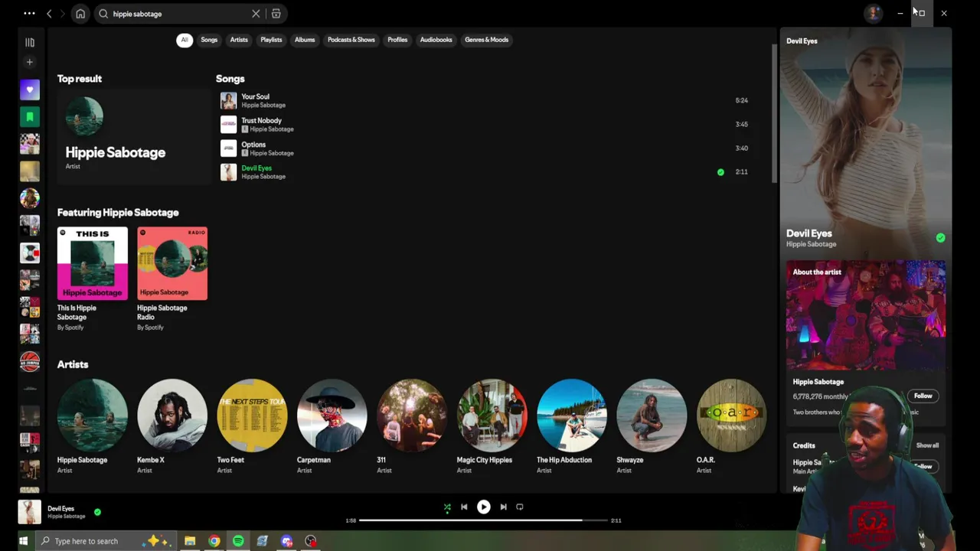The image size is (980, 551).
Task: Open the About the artist image card
Action: click(x=866, y=315)
